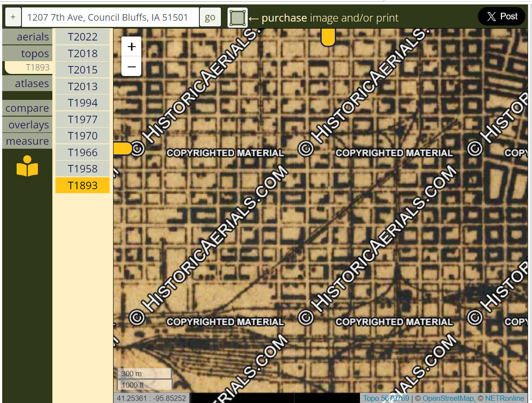Zoom in on the map
532x403 pixels.
click(131, 47)
